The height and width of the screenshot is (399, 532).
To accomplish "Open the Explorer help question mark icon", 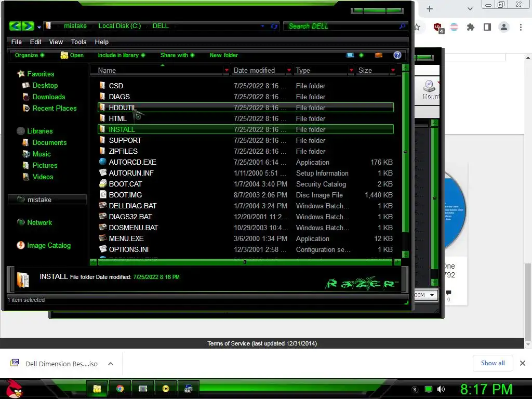I will tap(397, 55).
